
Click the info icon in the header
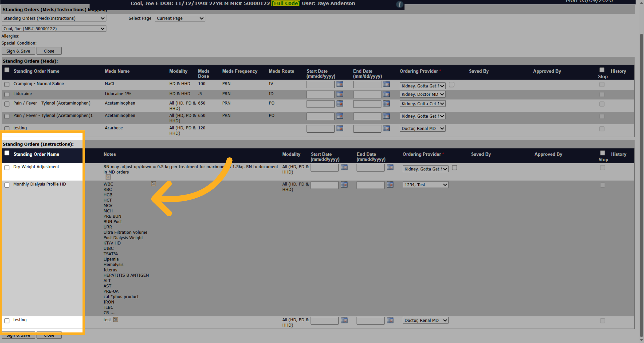(400, 4)
